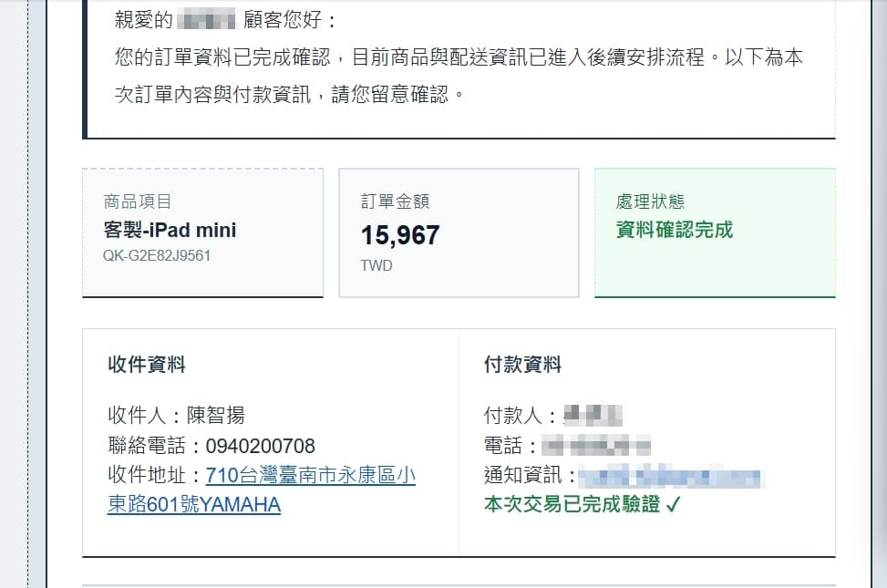Click the order number QK-G2E82J9561
The image size is (887, 588).
157,256
